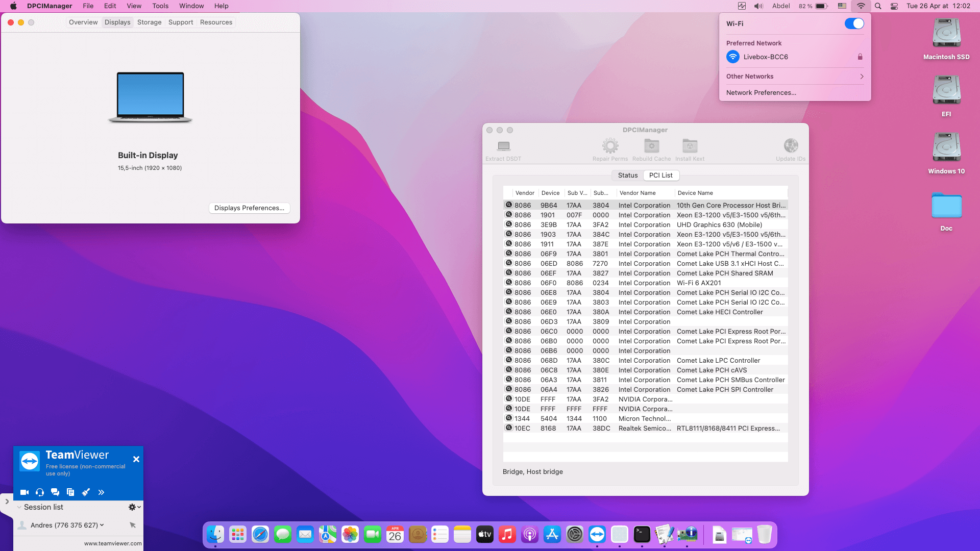Select the Comet Lake LPC Controller row
This screenshot has width=980, height=551.
click(645, 360)
